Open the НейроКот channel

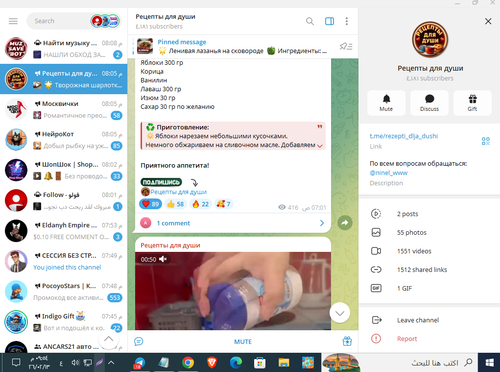click(x=64, y=140)
